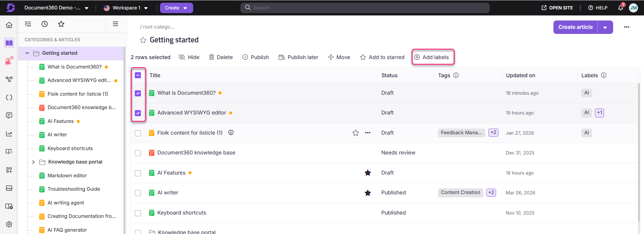Viewport: 644px width, 234px height.
Task: Delete the selected articles
Action: pyautogui.click(x=221, y=57)
